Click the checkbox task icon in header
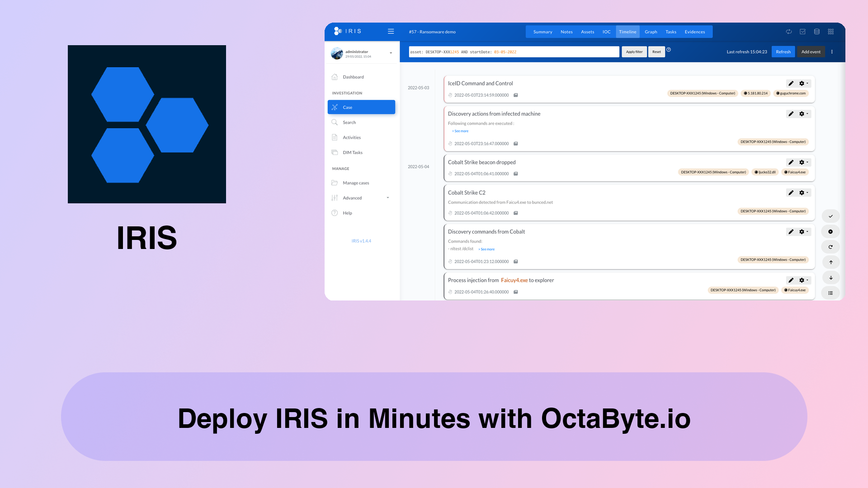The height and width of the screenshot is (488, 868). coord(802,32)
